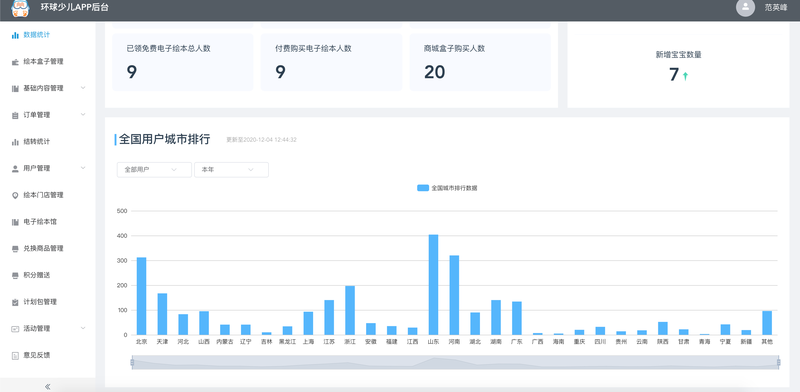Open the 本年 time range dropdown
Image resolution: width=800 pixels, height=392 pixels.
[231, 169]
